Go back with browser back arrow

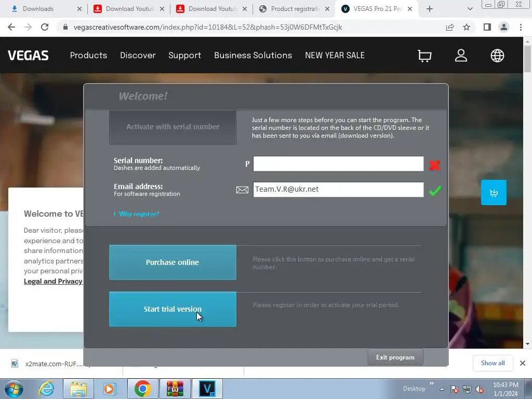click(x=11, y=27)
